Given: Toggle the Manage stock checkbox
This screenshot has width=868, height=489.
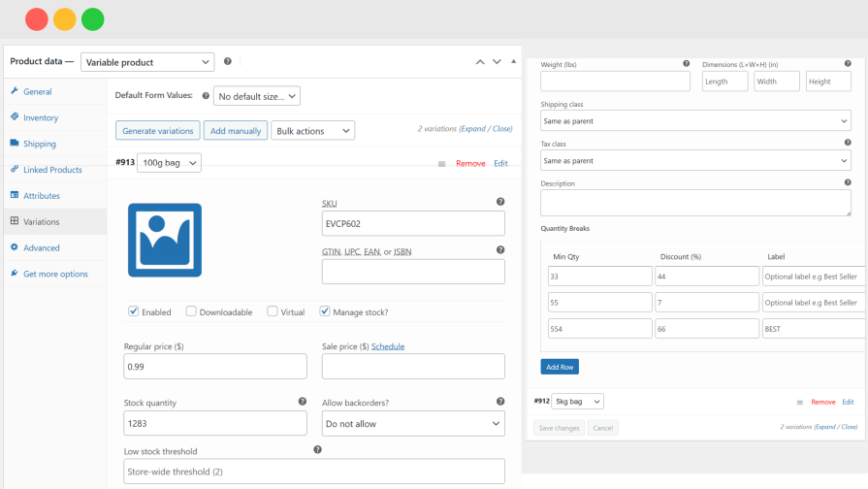Looking at the screenshot, I should (324, 311).
